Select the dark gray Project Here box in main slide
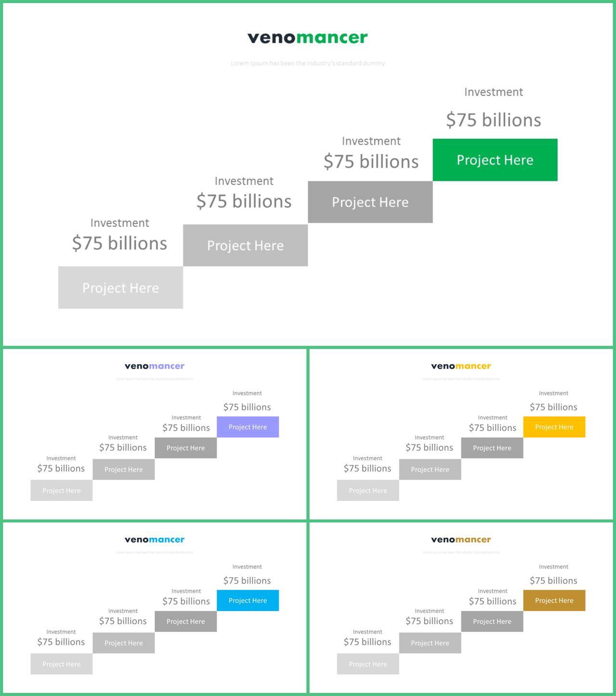 [370, 202]
